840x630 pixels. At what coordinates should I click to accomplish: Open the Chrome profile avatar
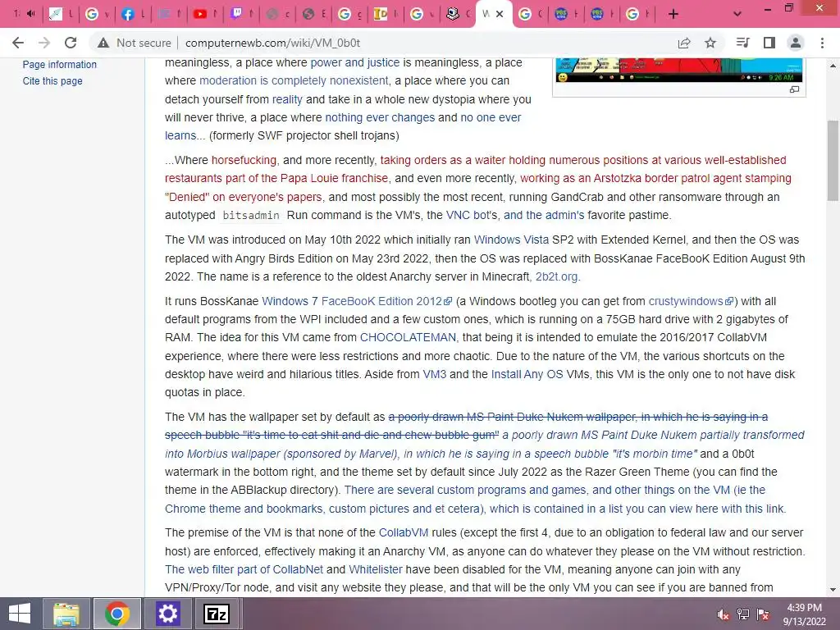click(x=796, y=43)
